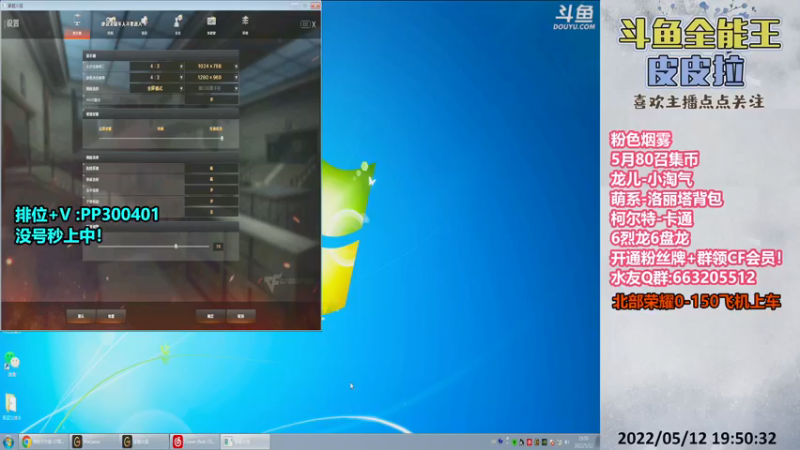This screenshot has height=450, width=800.
Task: Click the rightmost yellow preset label above quality slider
Action: (x=216, y=129)
